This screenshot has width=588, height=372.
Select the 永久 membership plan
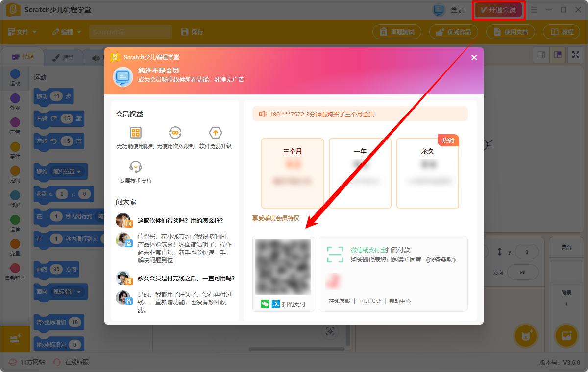pyautogui.click(x=428, y=173)
